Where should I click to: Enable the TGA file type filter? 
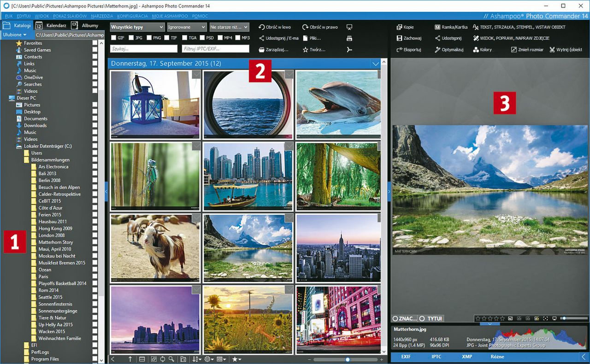pos(185,38)
